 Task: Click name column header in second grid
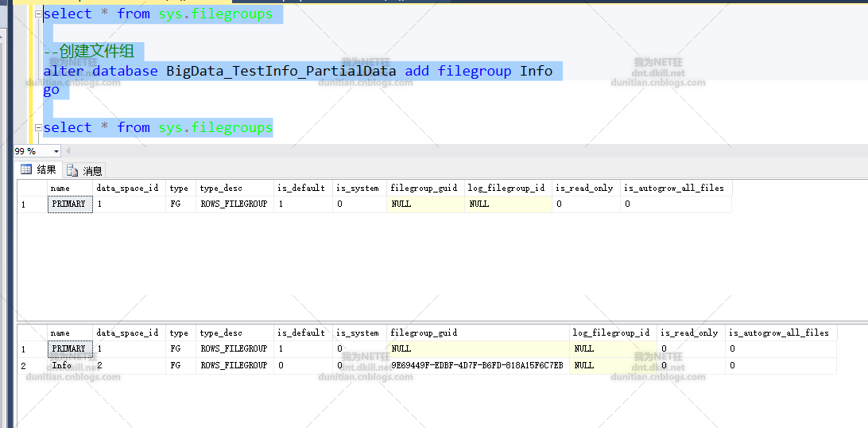(70, 333)
